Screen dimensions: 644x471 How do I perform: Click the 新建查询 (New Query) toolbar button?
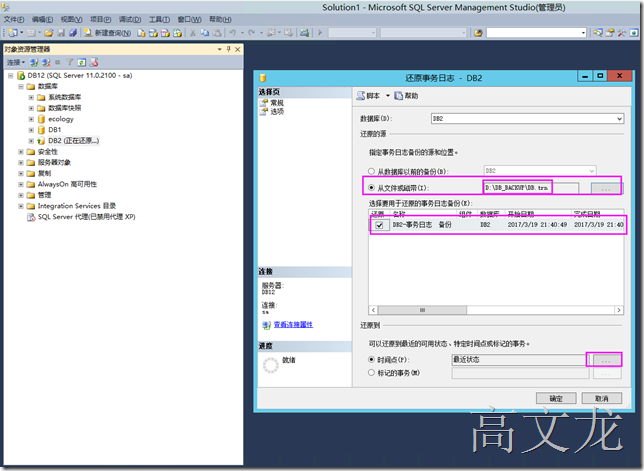pos(108,32)
